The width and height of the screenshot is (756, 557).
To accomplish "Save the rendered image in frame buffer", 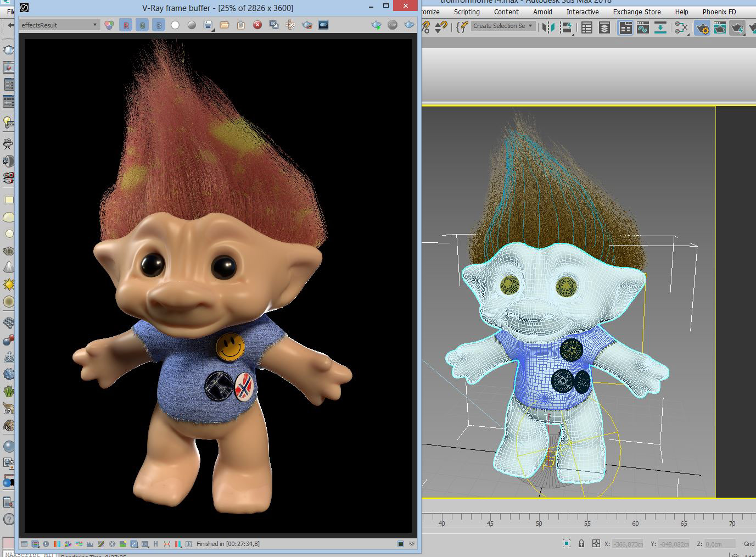I will pyautogui.click(x=208, y=25).
